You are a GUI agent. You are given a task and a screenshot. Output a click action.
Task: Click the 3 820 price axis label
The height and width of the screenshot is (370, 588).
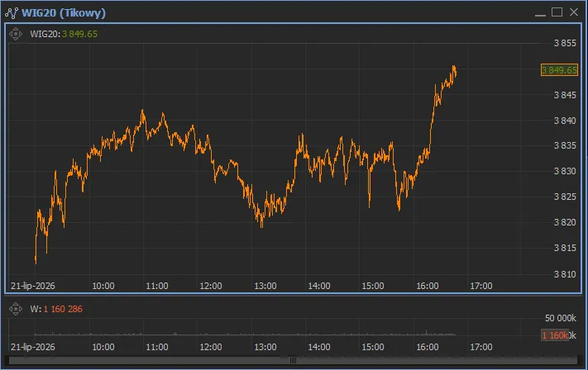pyautogui.click(x=565, y=222)
